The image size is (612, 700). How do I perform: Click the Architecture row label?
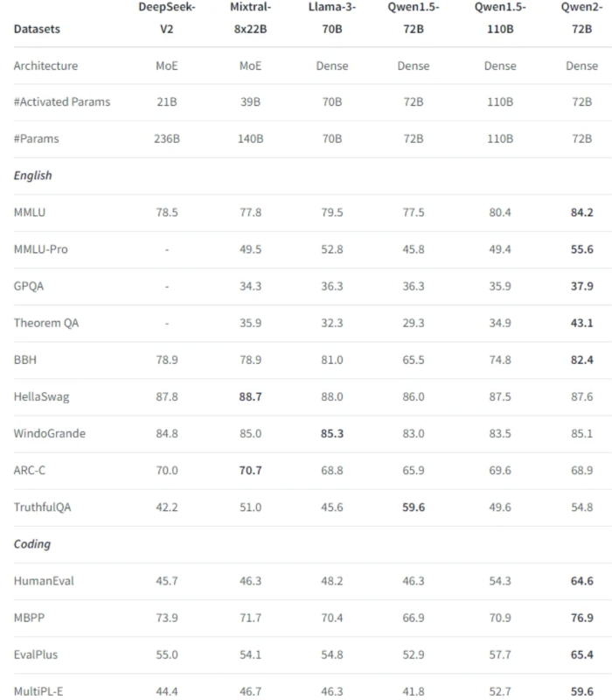click(x=45, y=66)
